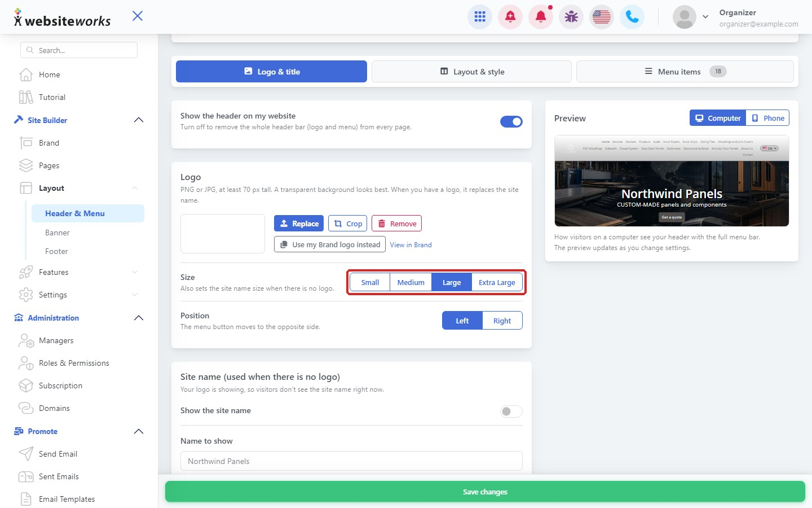Toggle off Show the header on my website

click(511, 121)
